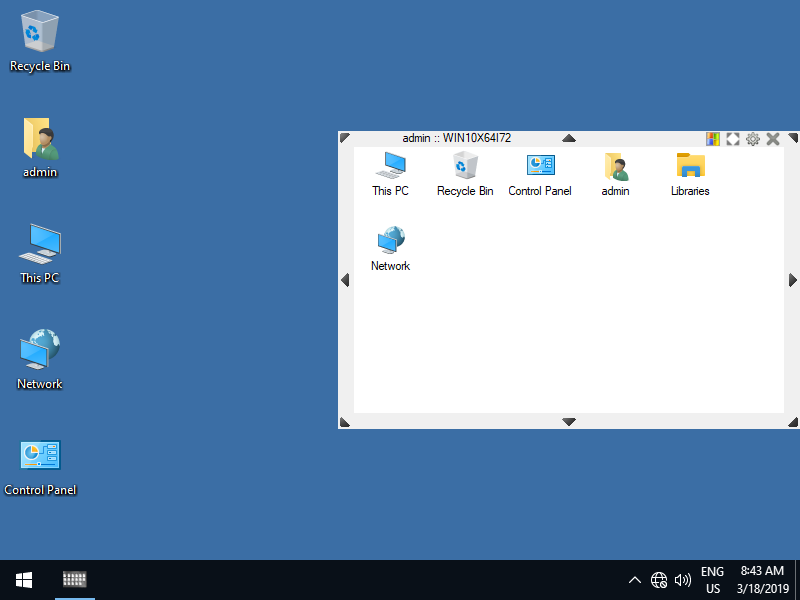The height and width of the screenshot is (600, 800).
Task: Click the top edge up arrow of panel
Action: pyautogui.click(x=569, y=138)
